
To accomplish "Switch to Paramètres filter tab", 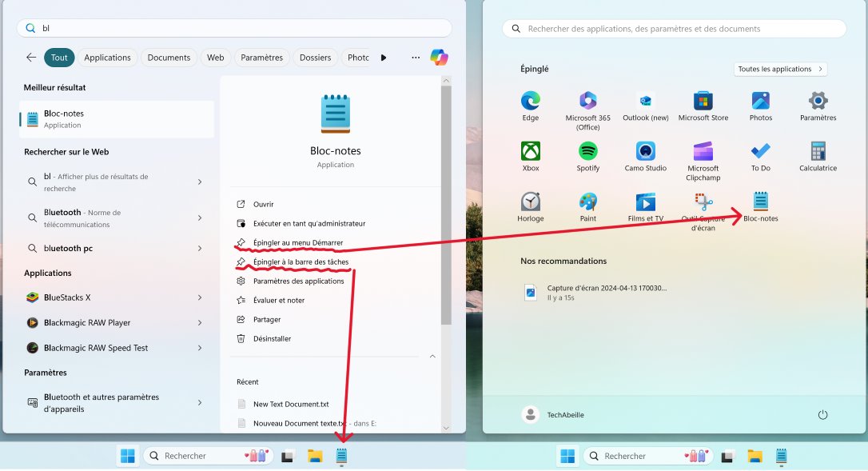I will [x=262, y=58].
